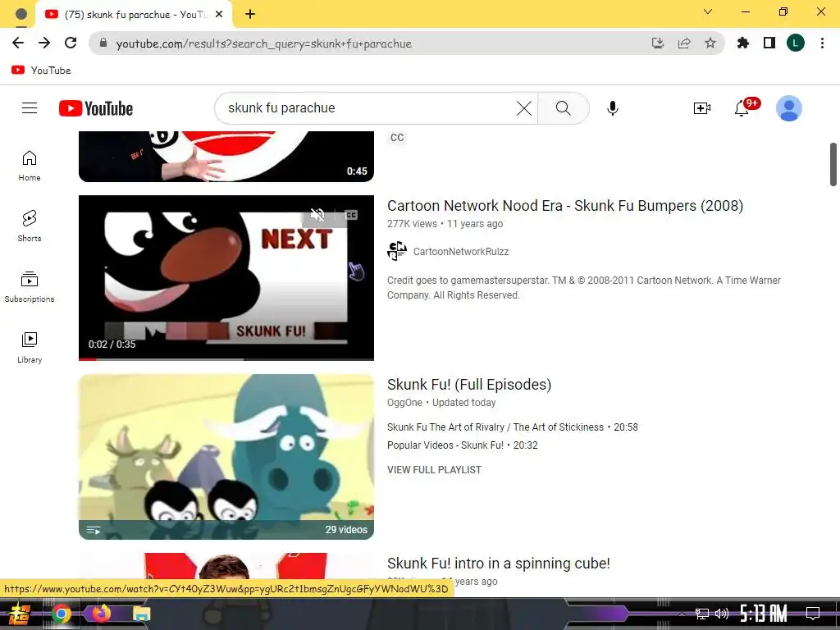
Task: Start voice search with the microphone
Action: [612, 108]
